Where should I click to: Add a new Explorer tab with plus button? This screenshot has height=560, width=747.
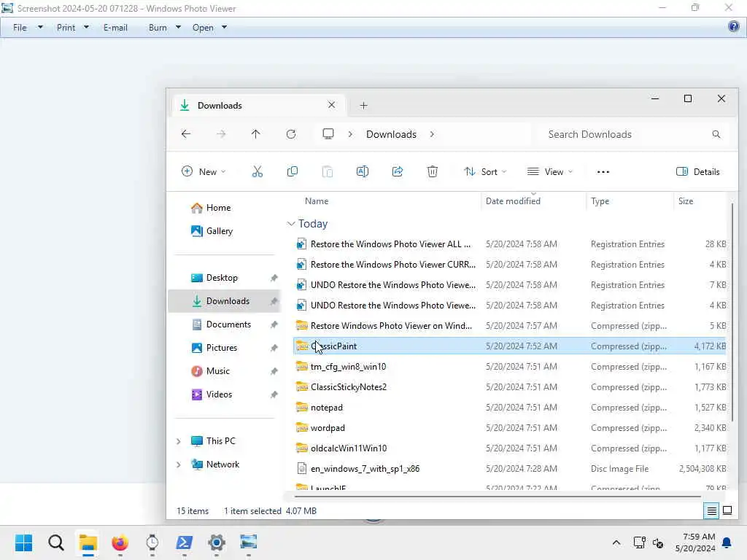[x=363, y=106]
